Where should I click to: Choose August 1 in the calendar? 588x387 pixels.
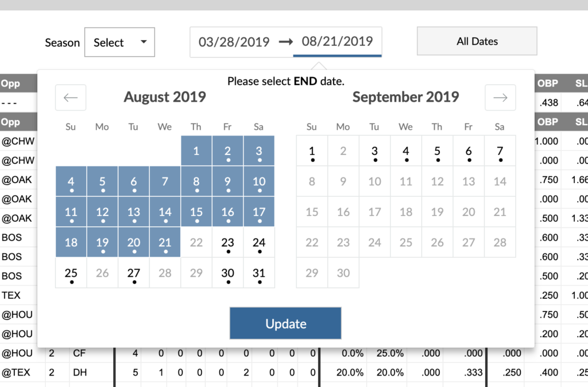196,151
